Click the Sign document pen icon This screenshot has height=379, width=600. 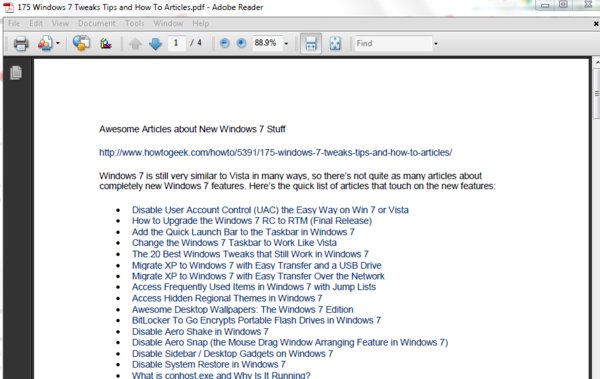point(106,43)
